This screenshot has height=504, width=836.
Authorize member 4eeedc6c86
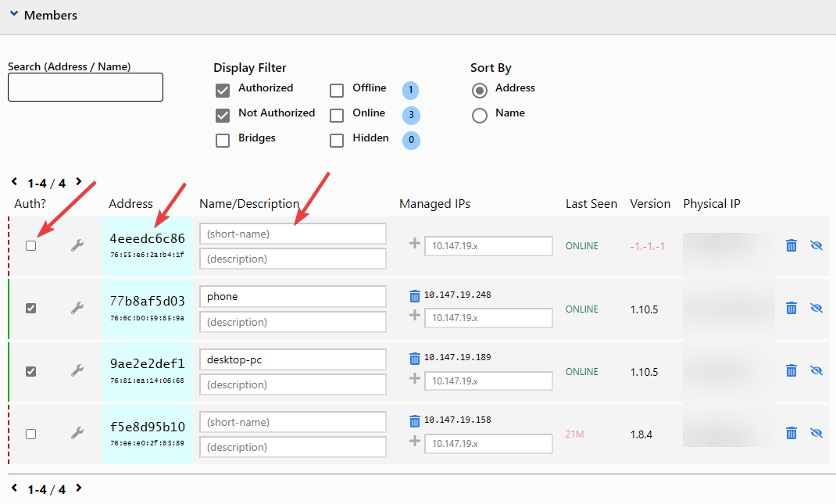point(30,245)
